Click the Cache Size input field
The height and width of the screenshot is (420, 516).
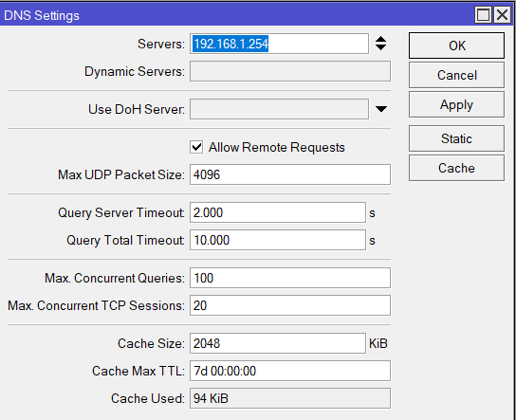tap(278, 343)
